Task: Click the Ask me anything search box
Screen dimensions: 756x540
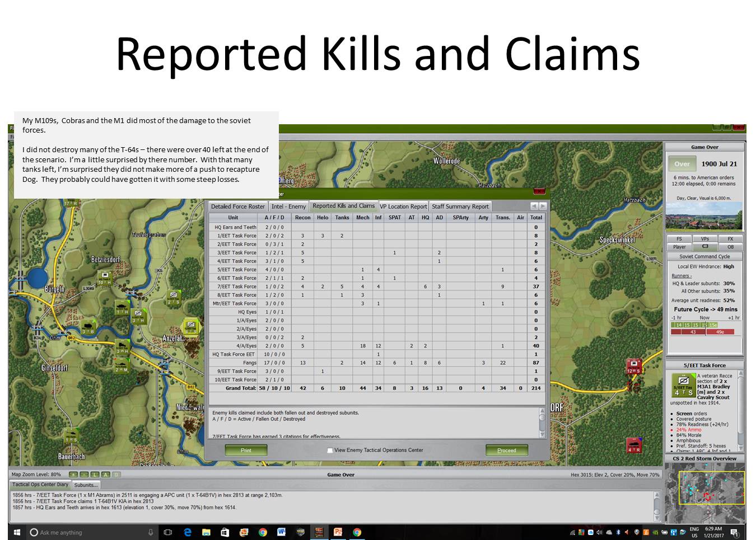Action: (x=92, y=532)
